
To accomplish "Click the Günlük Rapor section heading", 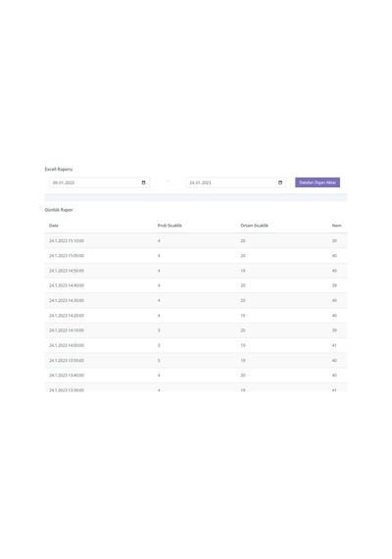I will pos(59,210).
